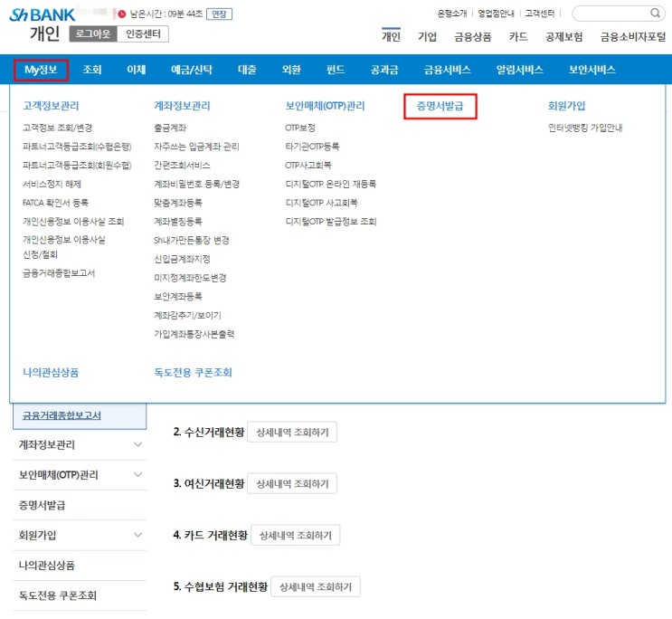Open 계좌별칭등록 link
Image resolution: width=672 pixels, height=619 pixels.
(x=178, y=222)
